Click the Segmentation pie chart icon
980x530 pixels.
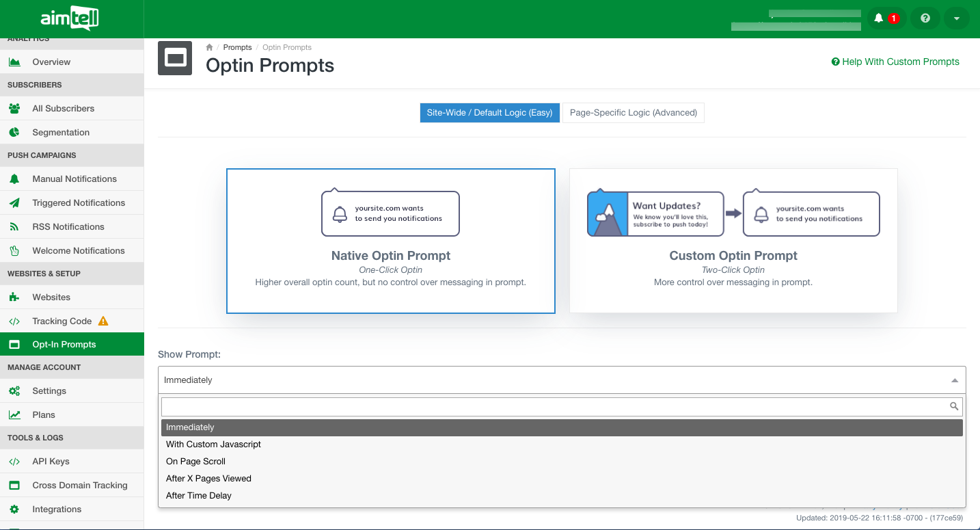click(14, 132)
